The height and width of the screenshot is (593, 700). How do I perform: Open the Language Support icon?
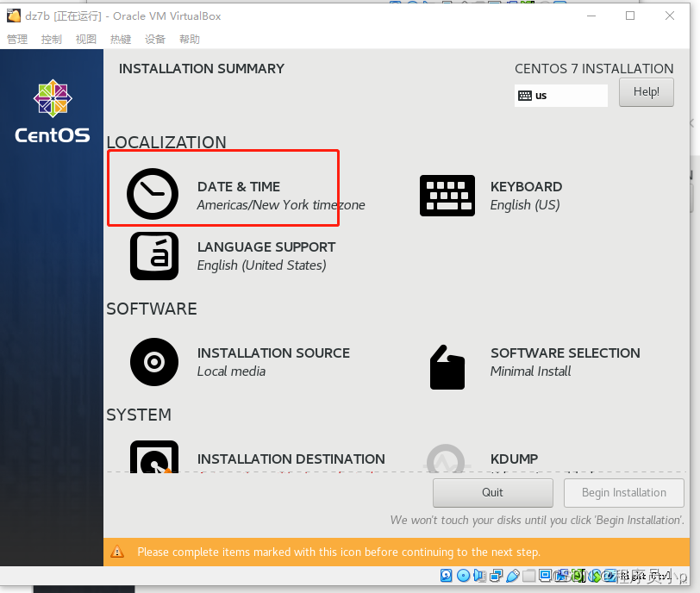154,256
